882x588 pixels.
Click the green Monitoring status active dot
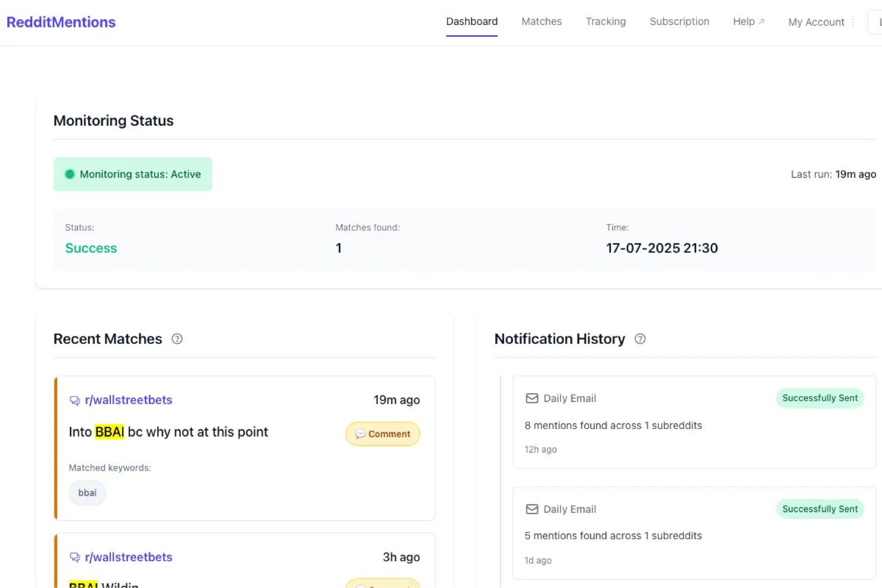tap(70, 175)
